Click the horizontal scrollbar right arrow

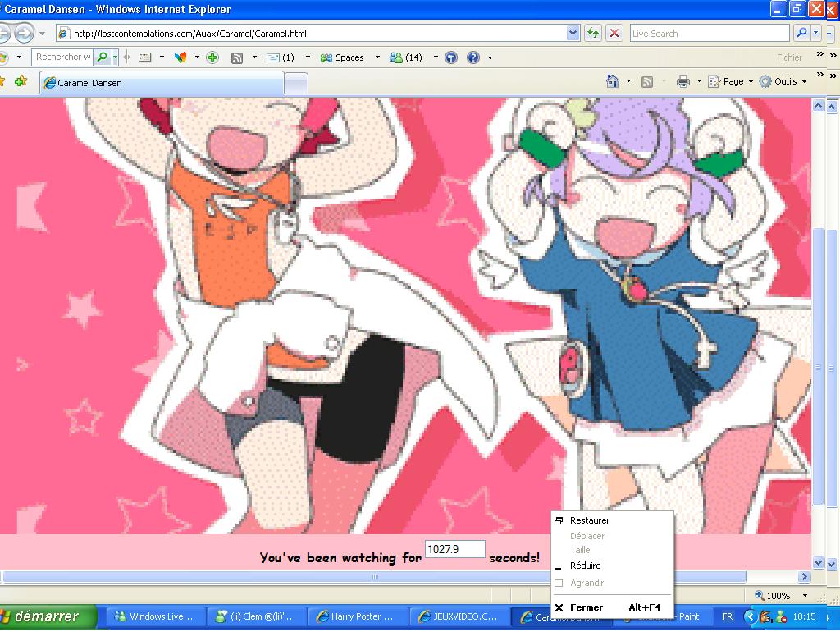tap(804, 577)
